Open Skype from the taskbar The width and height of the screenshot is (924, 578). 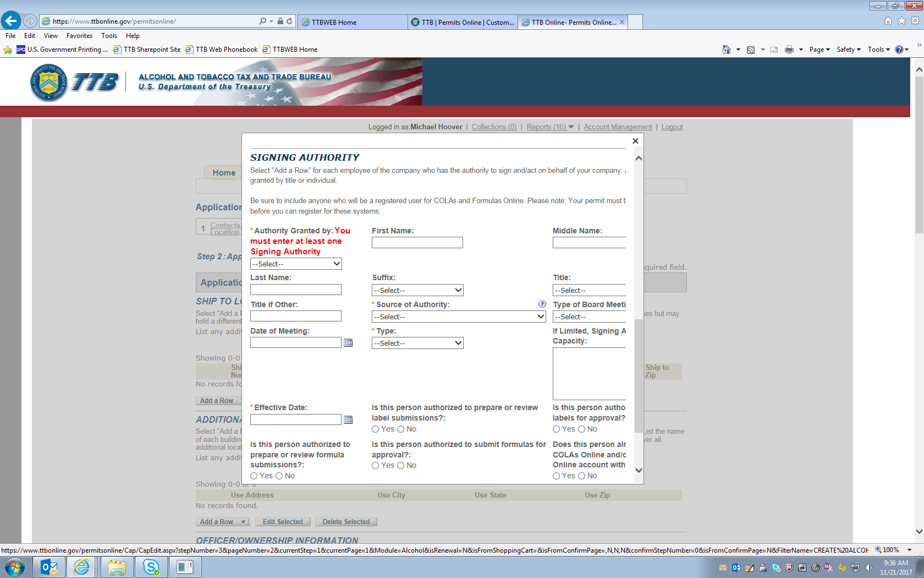point(151,567)
